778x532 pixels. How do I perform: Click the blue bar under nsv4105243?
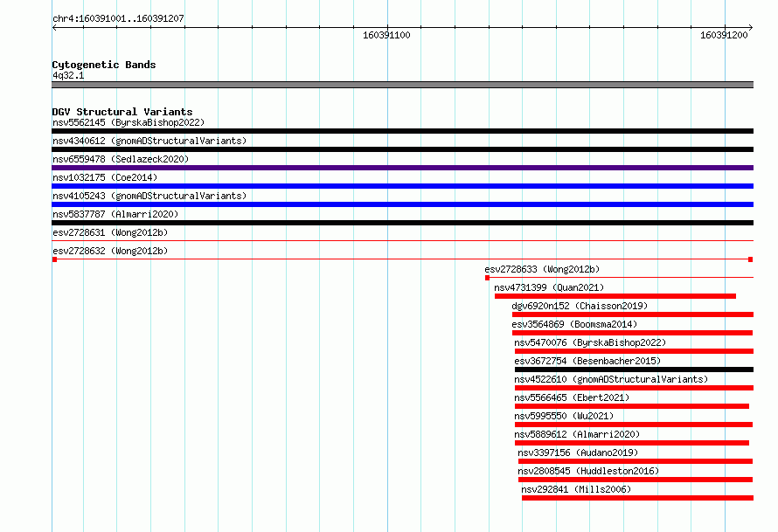(x=402, y=204)
